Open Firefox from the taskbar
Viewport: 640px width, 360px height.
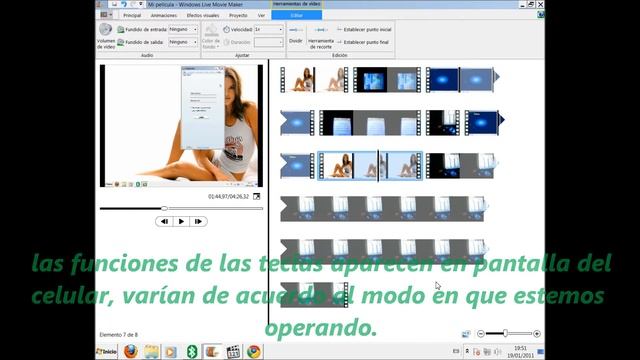click(x=131, y=351)
